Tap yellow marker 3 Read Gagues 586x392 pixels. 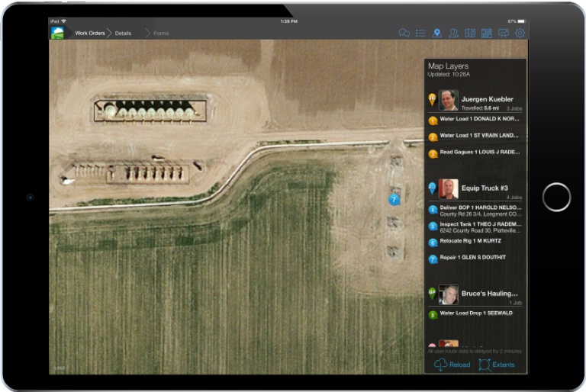pyautogui.click(x=433, y=153)
